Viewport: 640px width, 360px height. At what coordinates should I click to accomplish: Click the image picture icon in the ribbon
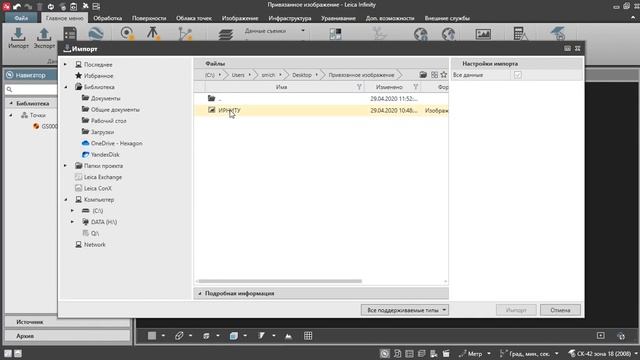(483, 34)
